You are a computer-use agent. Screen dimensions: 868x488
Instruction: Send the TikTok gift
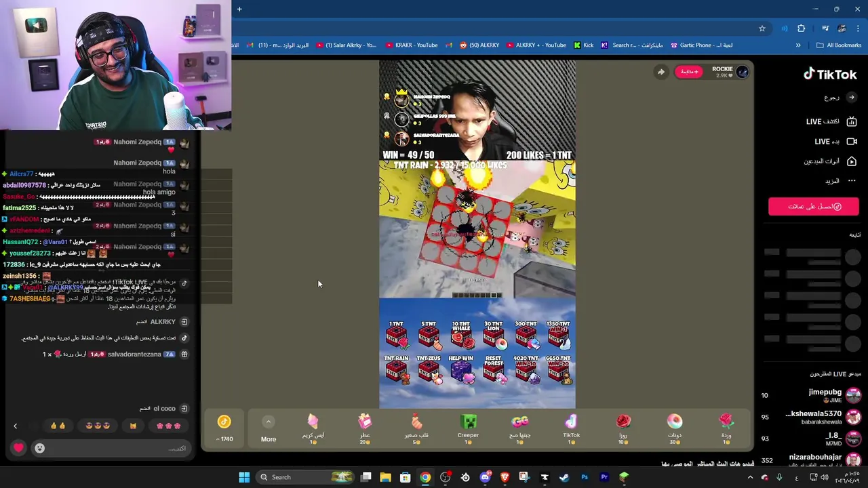[571, 429]
